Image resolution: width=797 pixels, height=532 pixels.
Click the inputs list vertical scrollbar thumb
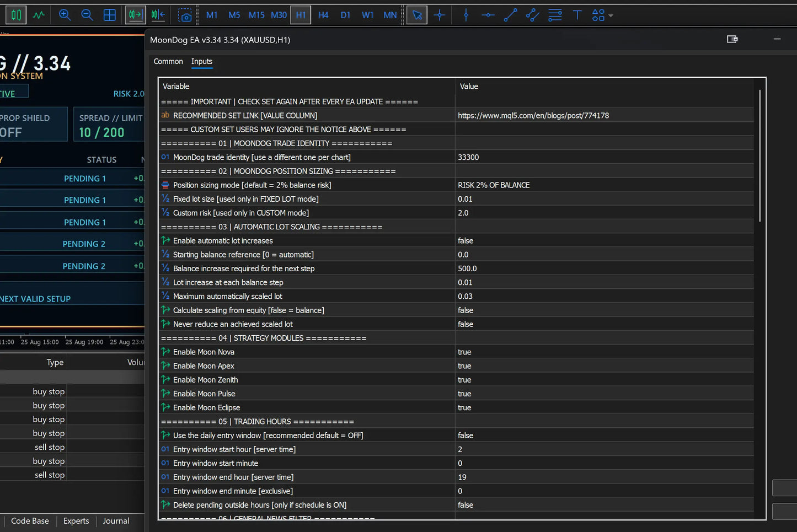pyautogui.click(x=759, y=156)
